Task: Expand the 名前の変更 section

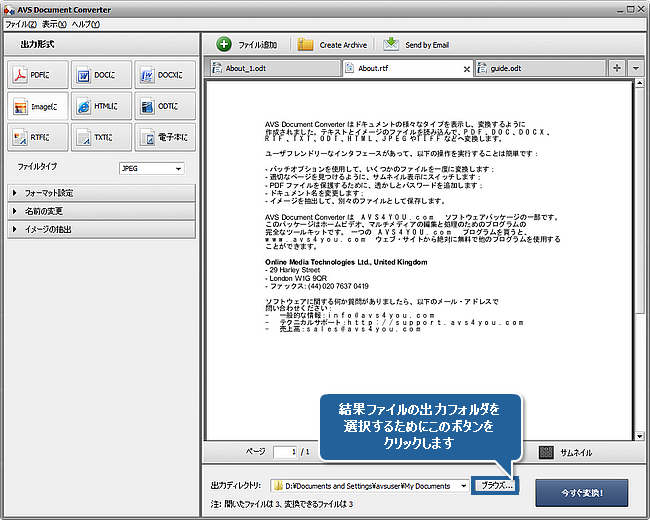Action: coord(102,211)
